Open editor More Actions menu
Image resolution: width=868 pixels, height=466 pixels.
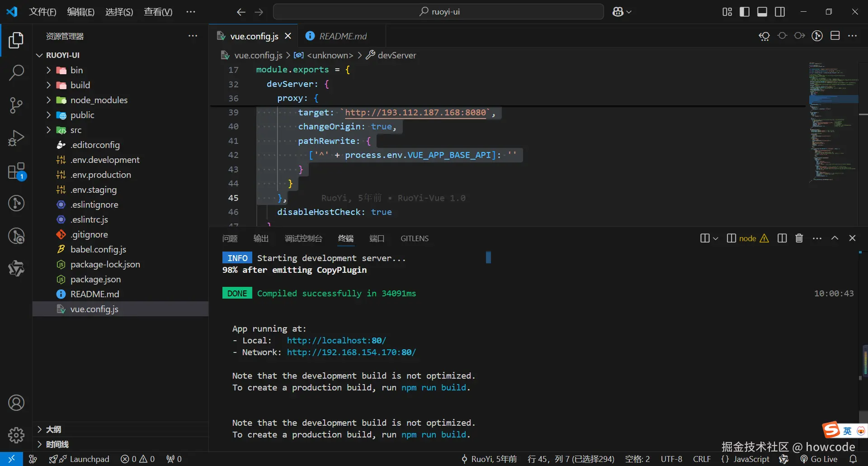pyautogui.click(x=853, y=36)
